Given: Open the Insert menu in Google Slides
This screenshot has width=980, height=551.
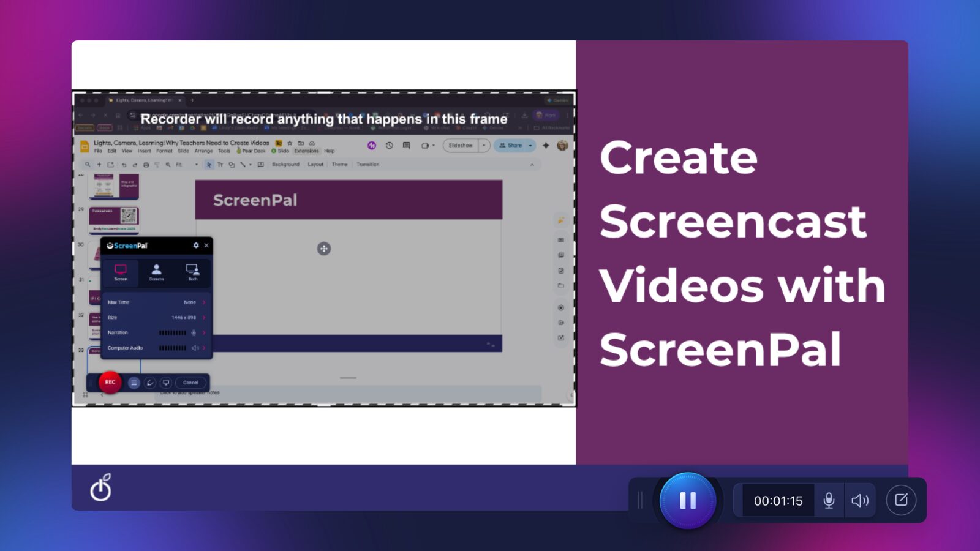Looking at the screenshot, I should [145, 151].
